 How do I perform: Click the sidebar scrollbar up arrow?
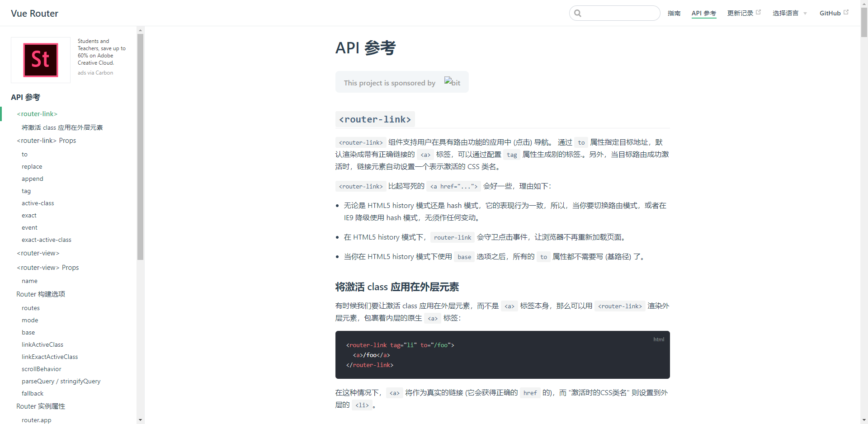[x=141, y=30]
